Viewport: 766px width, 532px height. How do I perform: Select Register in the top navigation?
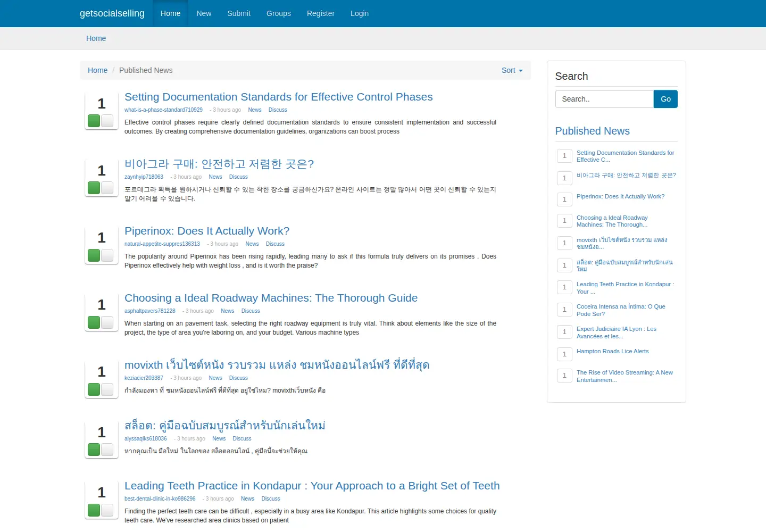coord(321,13)
